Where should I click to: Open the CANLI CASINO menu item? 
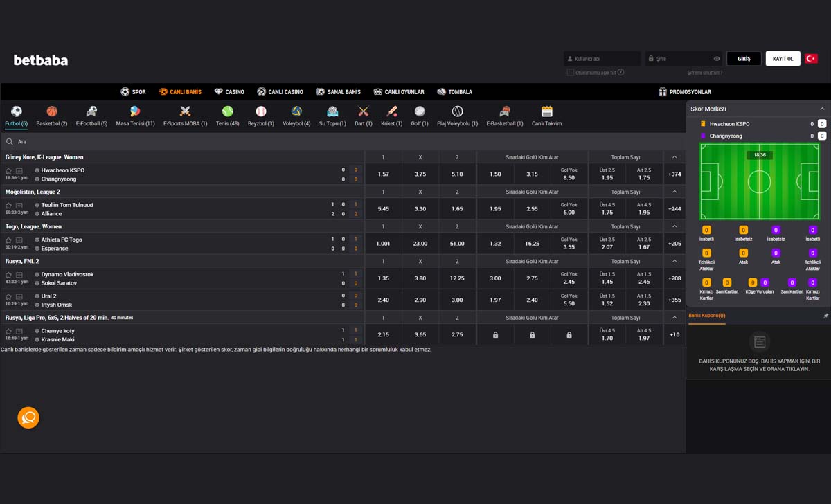[x=280, y=92]
